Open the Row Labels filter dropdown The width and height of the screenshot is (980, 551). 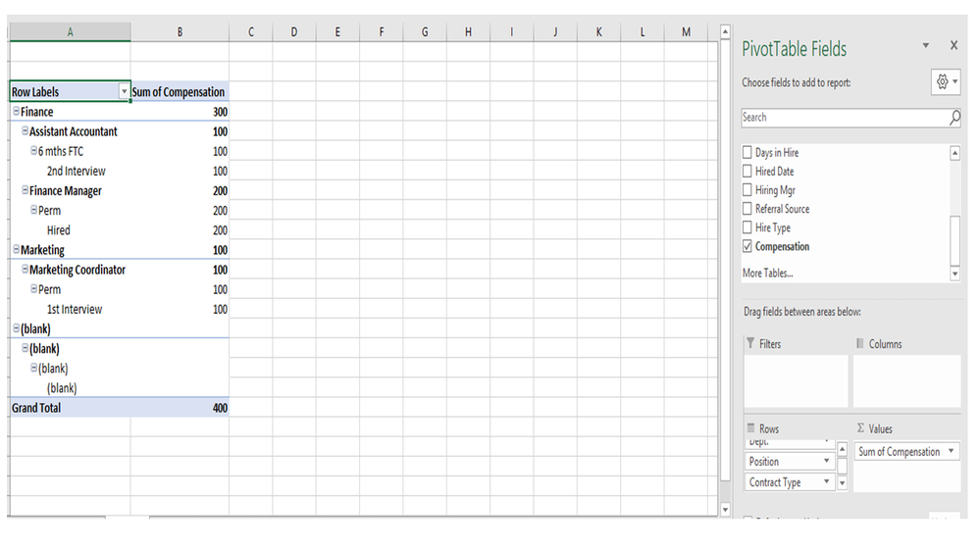(x=124, y=92)
